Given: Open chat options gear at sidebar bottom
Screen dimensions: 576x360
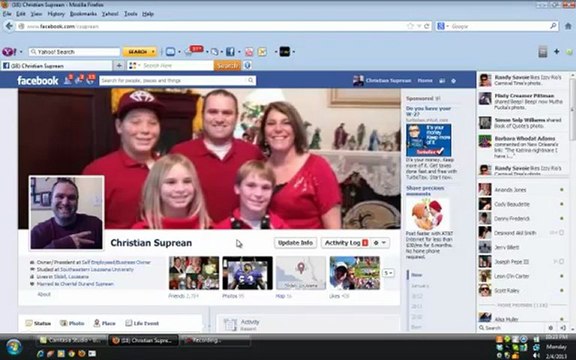Looking at the screenshot, I should point(551,328).
